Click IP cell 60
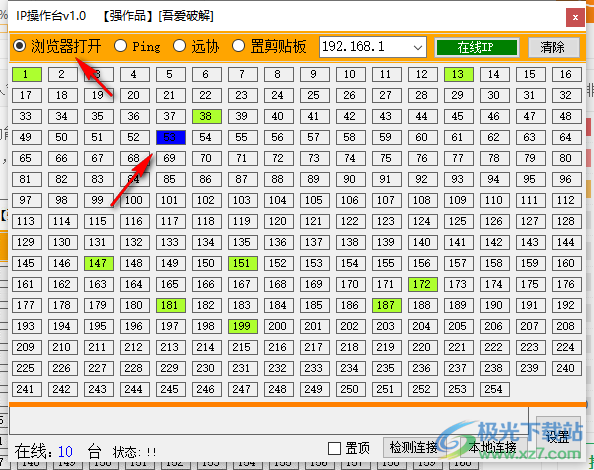Viewport: 594px width, 470px height. 423,137
